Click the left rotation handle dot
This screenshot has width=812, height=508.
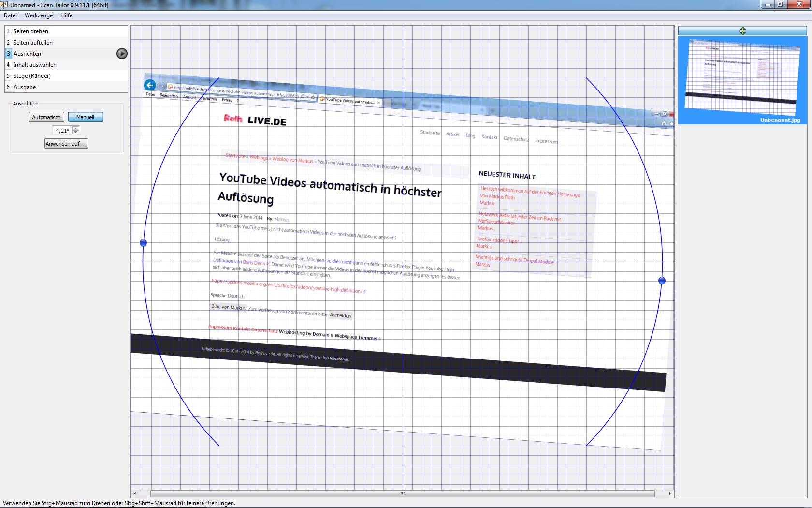point(143,242)
